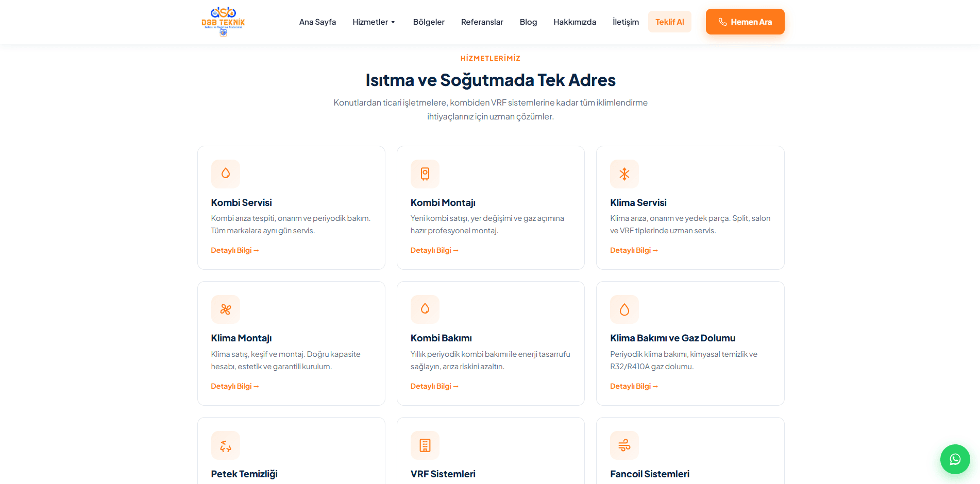Click the Isıtma ve Soğutmada Tek Adres heading
The image size is (980, 484).
point(491,80)
